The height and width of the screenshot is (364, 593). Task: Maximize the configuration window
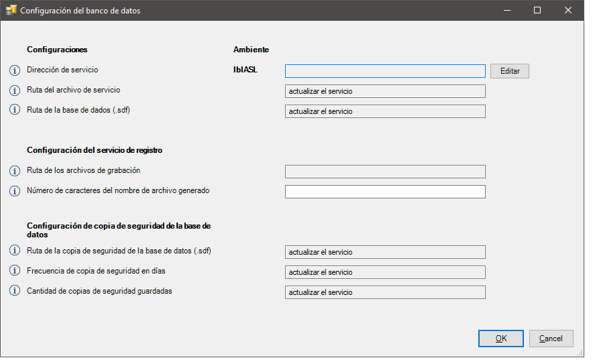coord(537,10)
